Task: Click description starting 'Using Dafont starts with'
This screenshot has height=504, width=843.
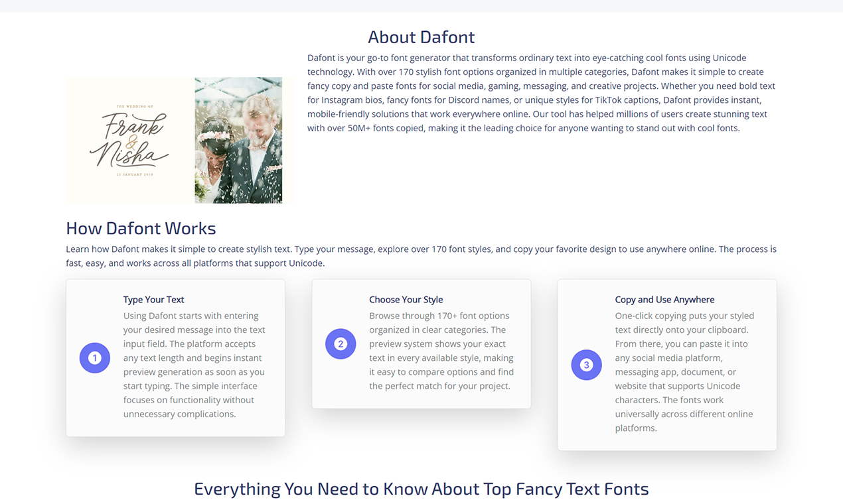Action: (x=194, y=365)
